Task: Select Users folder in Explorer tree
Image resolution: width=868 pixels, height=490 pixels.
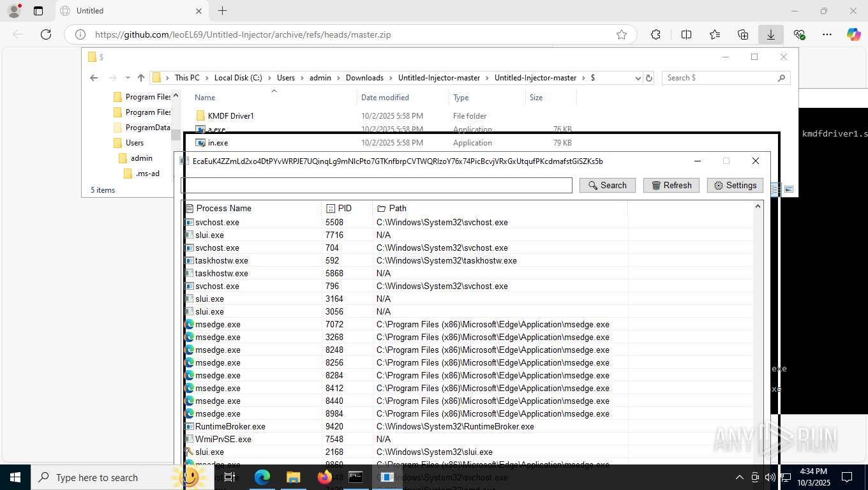Action: click(x=134, y=143)
